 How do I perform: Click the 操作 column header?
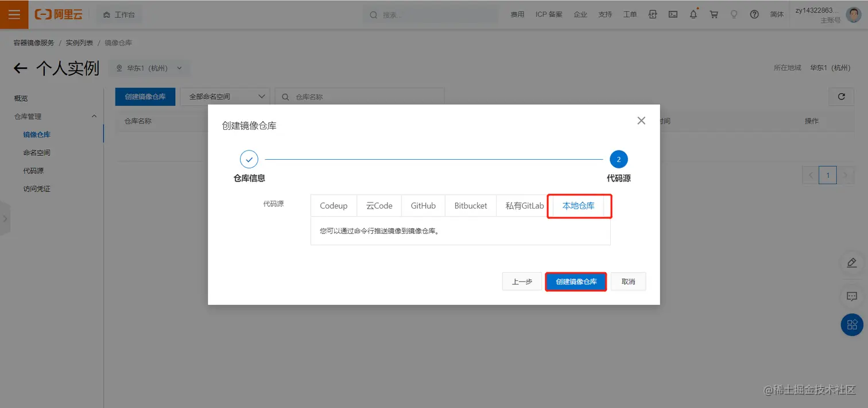point(812,121)
